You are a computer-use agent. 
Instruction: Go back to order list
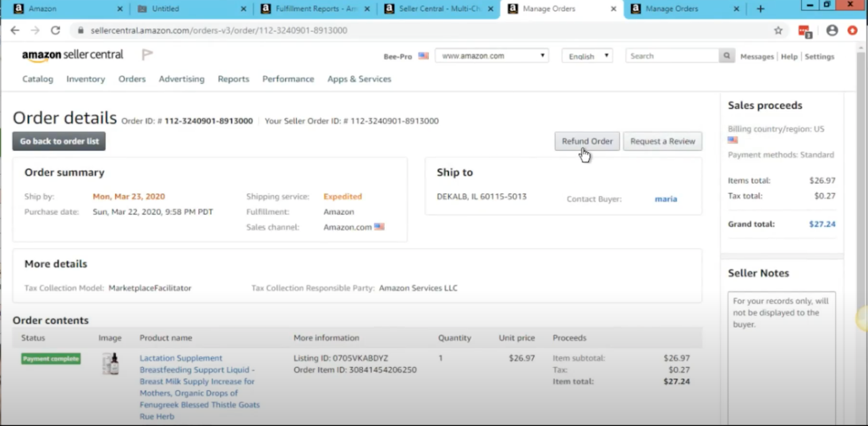(x=59, y=141)
